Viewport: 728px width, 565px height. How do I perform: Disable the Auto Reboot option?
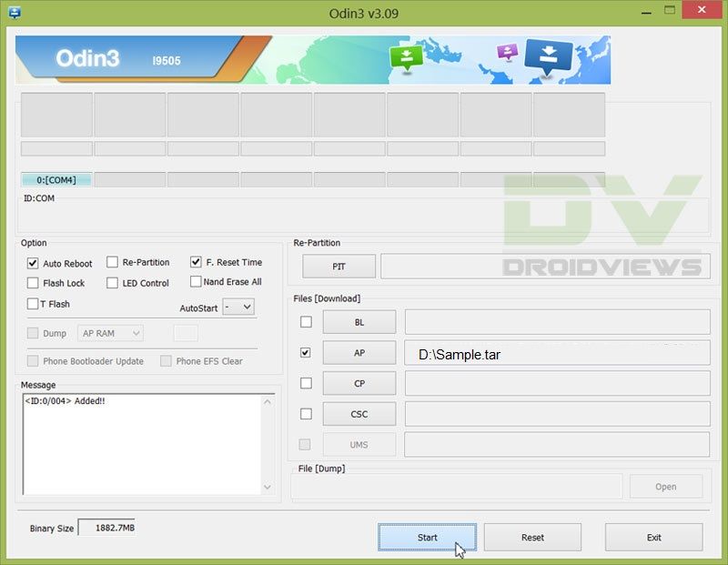[x=33, y=263]
